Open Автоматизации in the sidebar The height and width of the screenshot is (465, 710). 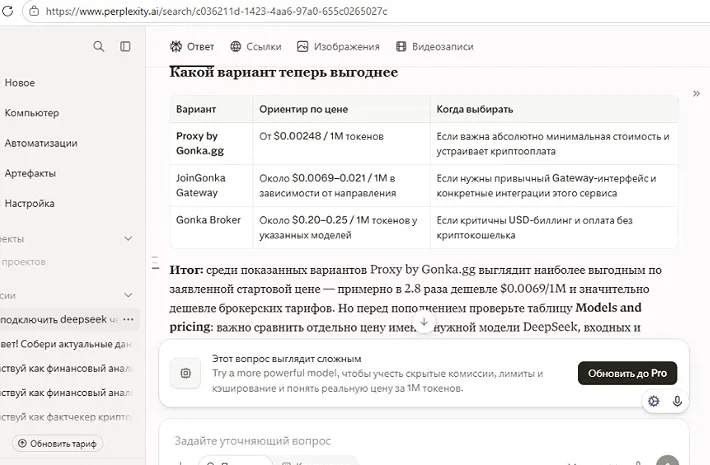tap(41, 143)
